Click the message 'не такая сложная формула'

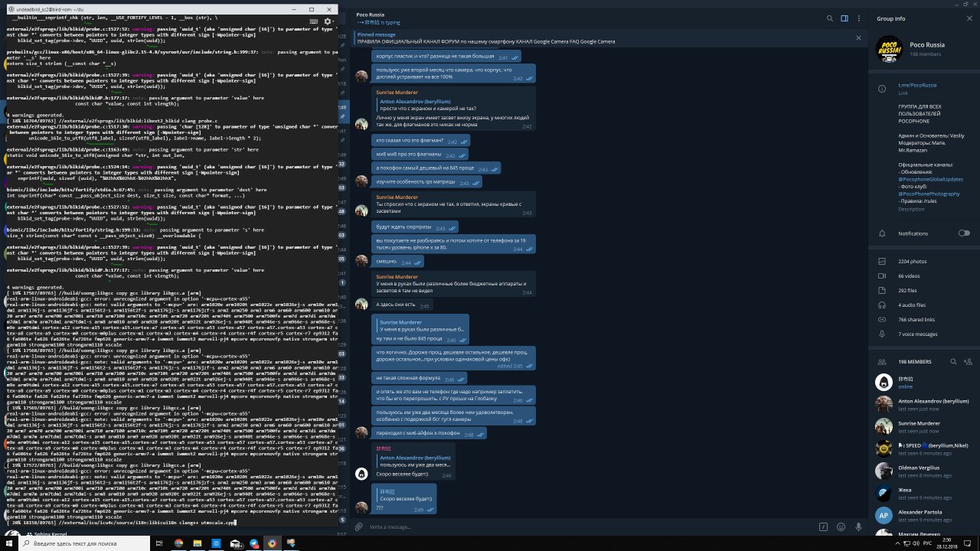[x=418, y=378]
